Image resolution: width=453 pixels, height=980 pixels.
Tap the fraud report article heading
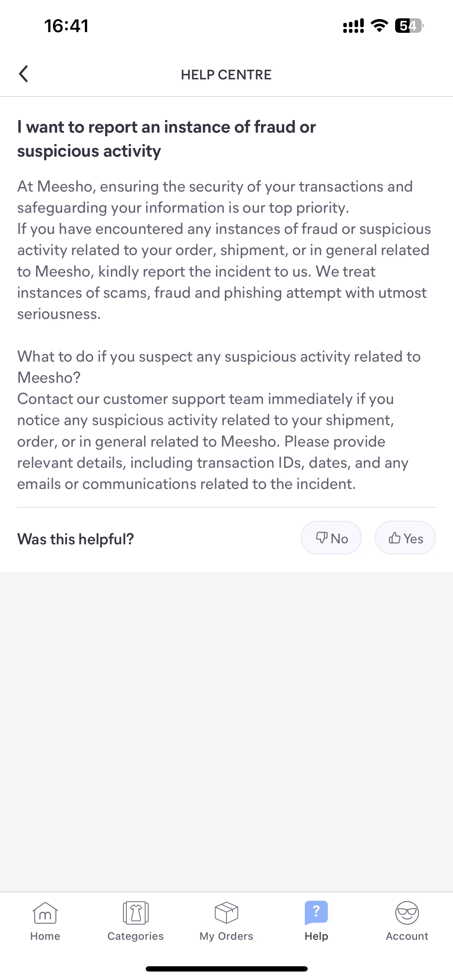tap(167, 139)
